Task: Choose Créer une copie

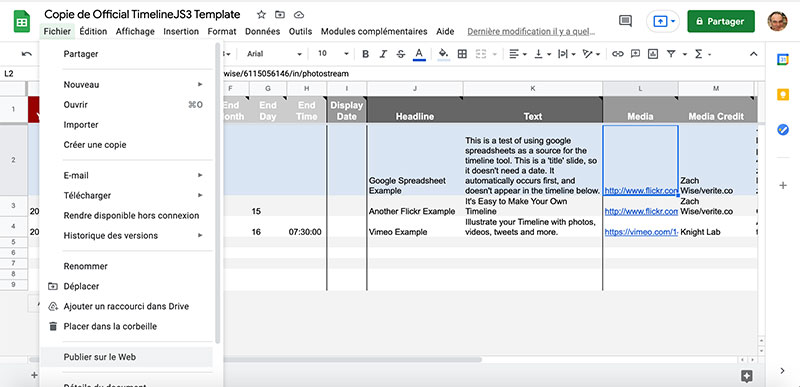Action: pyautogui.click(x=126, y=144)
